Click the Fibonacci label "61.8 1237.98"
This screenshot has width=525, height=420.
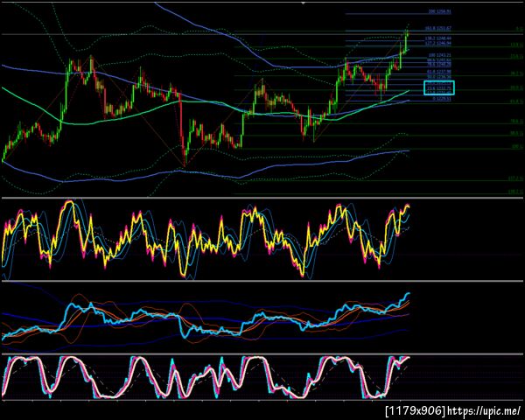(439, 72)
